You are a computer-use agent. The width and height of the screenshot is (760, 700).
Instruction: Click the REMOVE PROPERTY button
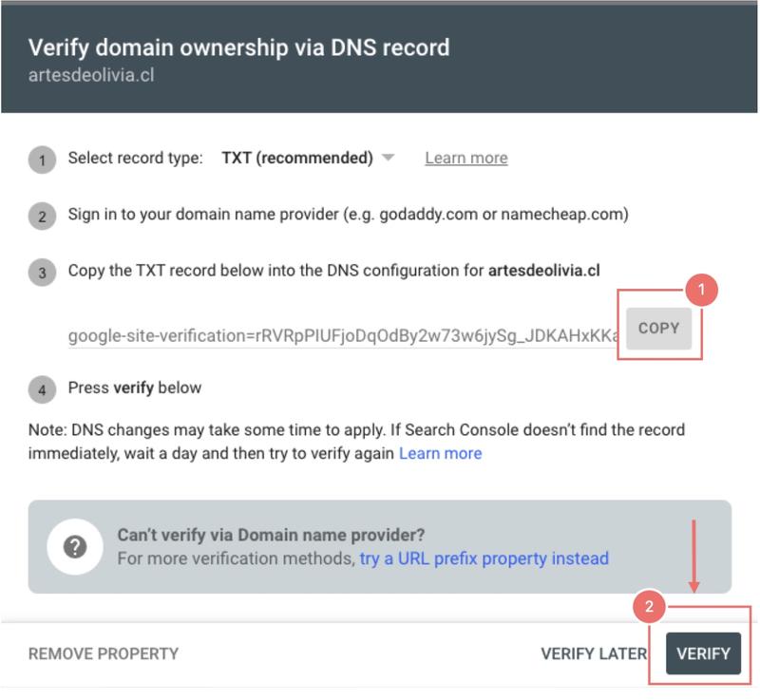[x=104, y=653]
